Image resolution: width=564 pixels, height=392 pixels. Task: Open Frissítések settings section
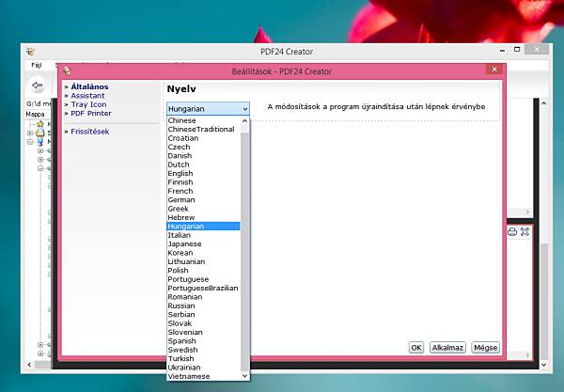(x=90, y=132)
